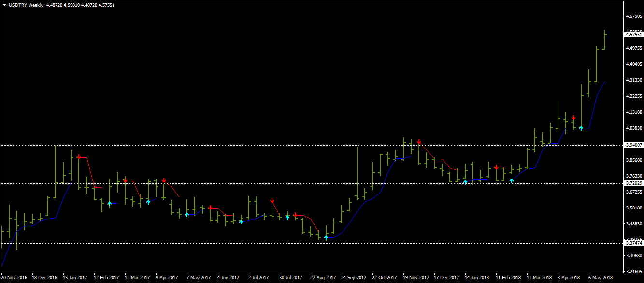Viewport: 644px width, 283px height.
Task: Click the 4.49755 price scale value
Action: tap(634, 48)
